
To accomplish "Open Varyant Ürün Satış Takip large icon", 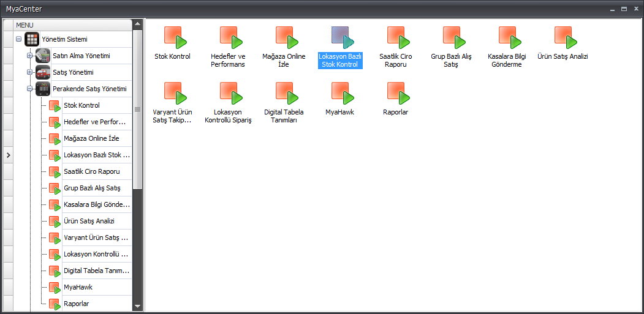I will 175,93.
